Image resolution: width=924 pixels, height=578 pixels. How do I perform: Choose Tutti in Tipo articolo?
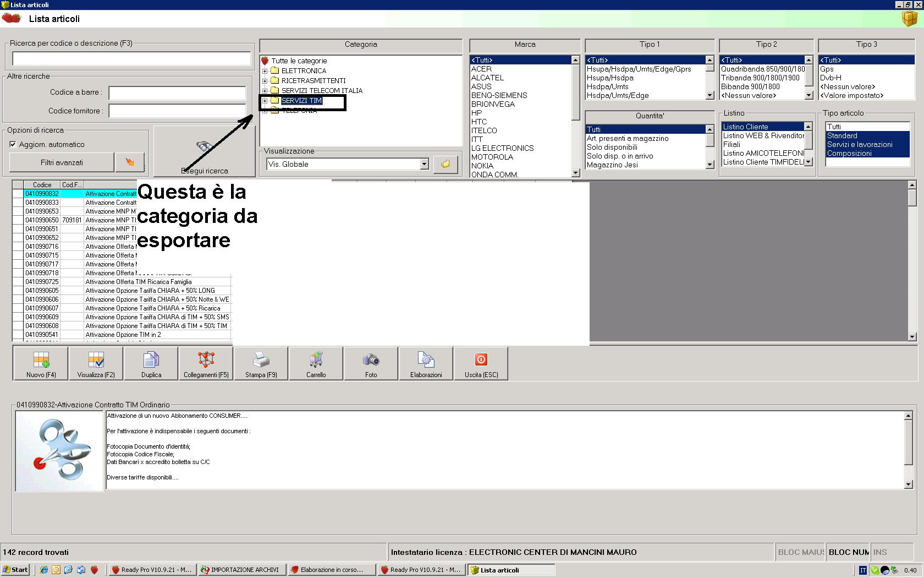tap(834, 127)
